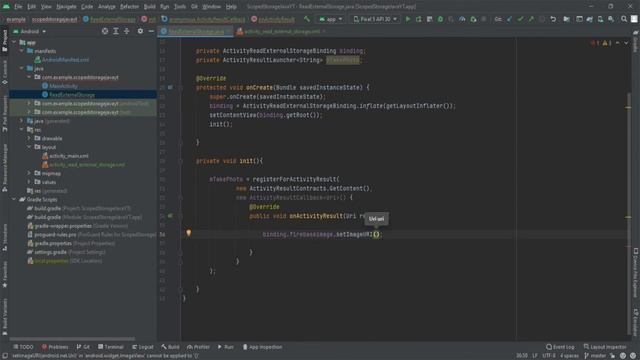
Task: Open the File menu
Action: pos(18,7)
